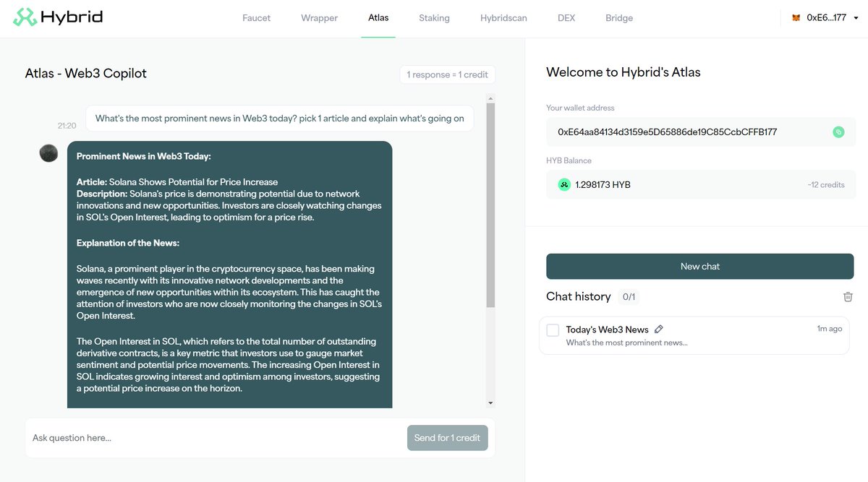Select the Atlas tab
The height and width of the screenshot is (482, 868).
coord(378,18)
